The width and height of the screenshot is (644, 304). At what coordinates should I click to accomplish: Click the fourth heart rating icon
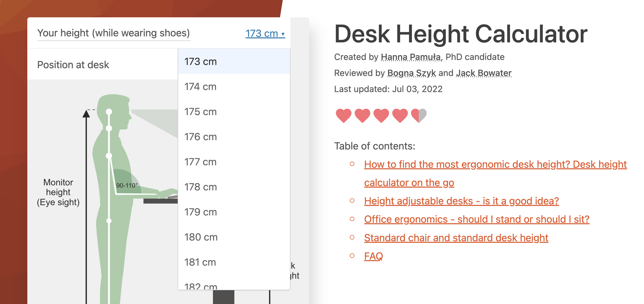tap(400, 116)
